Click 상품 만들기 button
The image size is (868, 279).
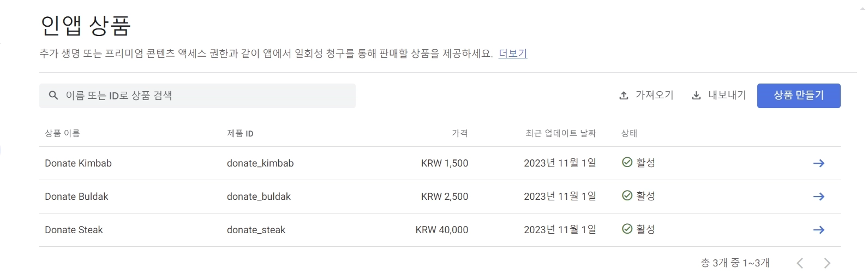799,96
